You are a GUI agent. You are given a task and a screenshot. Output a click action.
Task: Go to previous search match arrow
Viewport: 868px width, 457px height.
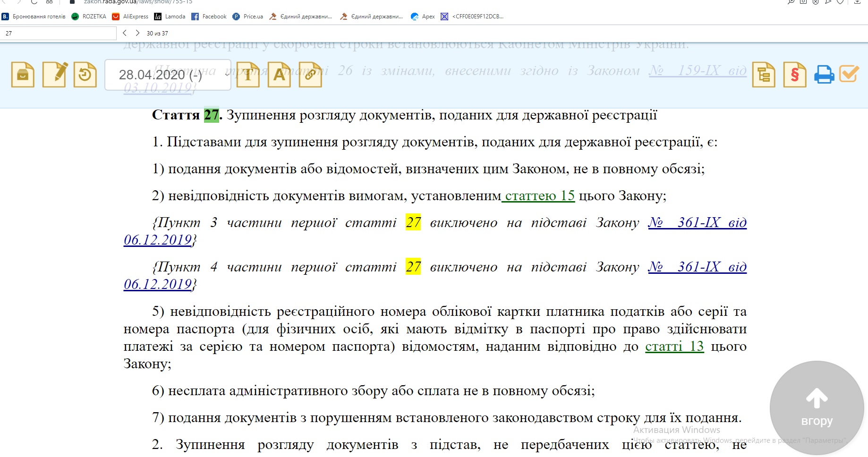coord(125,33)
